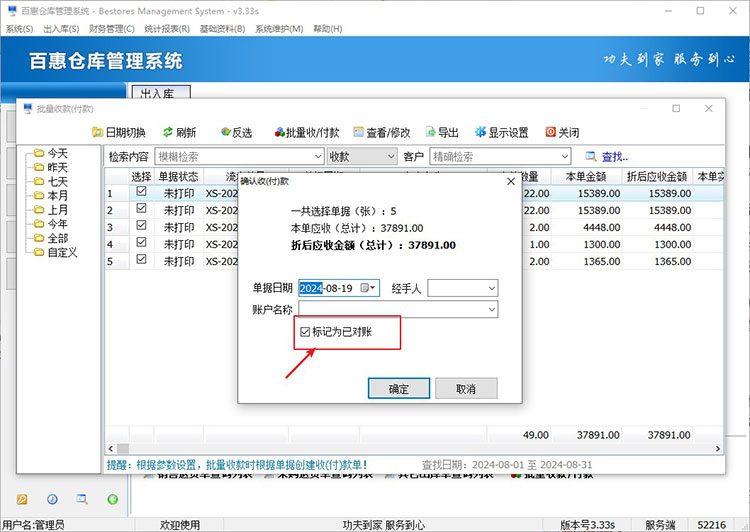Open the 基础资料(B) menu
This screenshot has height=532, width=750.
click(x=222, y=29)
